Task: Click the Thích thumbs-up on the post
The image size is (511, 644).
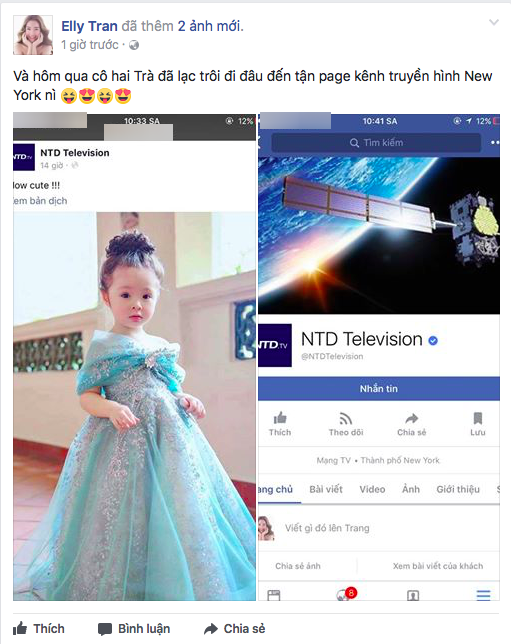Action: [39, 628]
